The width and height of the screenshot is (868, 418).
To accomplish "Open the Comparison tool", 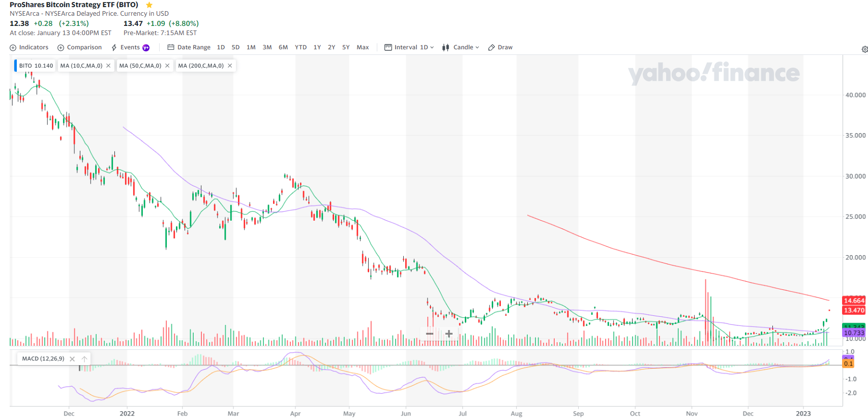I will 79,47.
